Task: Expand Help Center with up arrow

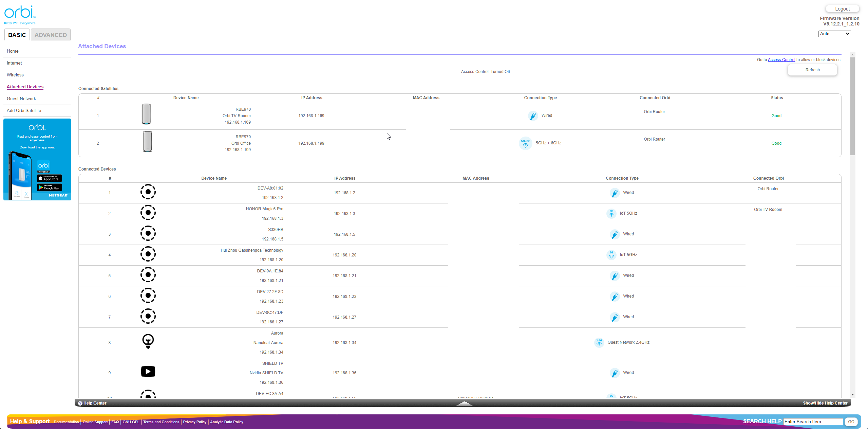Action: click(x=464, y=404)
